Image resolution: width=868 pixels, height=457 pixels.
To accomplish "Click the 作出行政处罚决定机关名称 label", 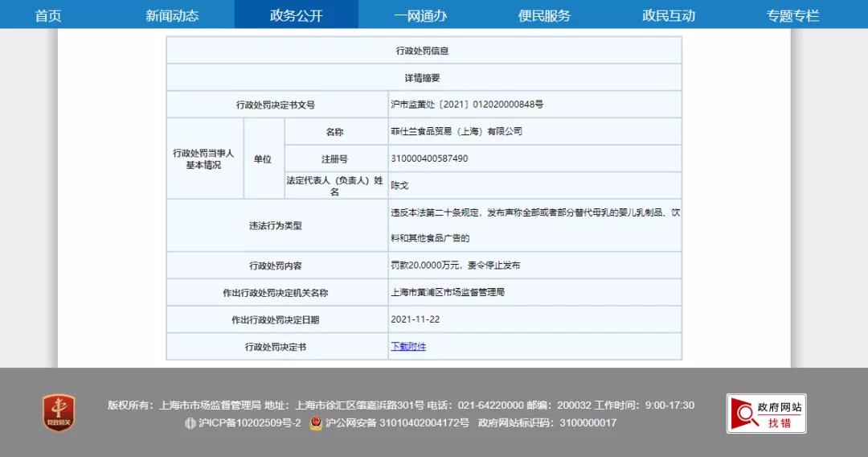I will 276,293.
